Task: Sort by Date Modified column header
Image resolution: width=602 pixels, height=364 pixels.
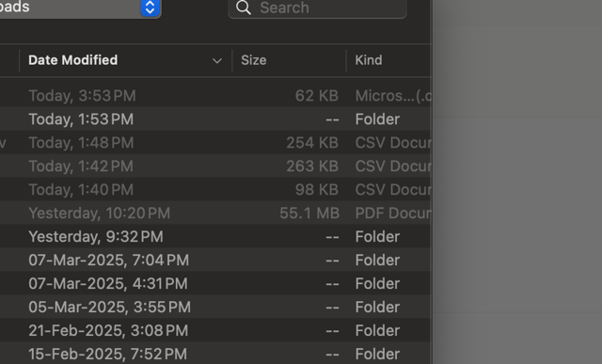Action: pyautogui.click(x=125, y=60)
